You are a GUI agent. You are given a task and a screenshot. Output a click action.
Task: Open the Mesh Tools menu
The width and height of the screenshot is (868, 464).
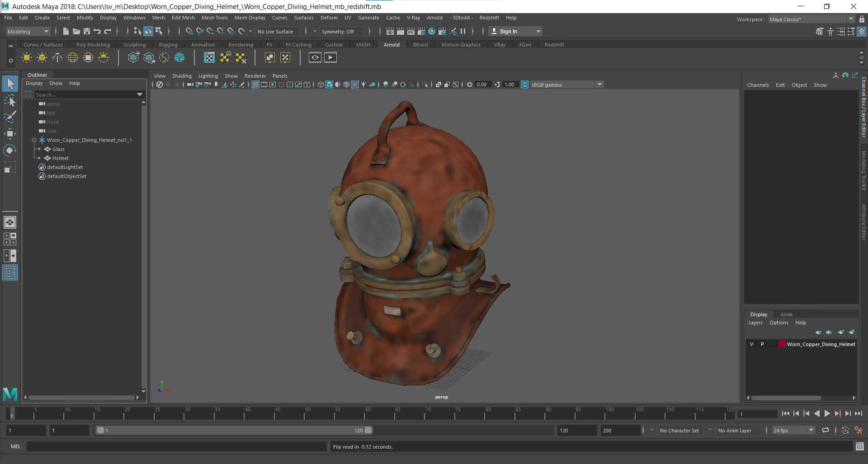pyautogui.click(x=214, y=18)
